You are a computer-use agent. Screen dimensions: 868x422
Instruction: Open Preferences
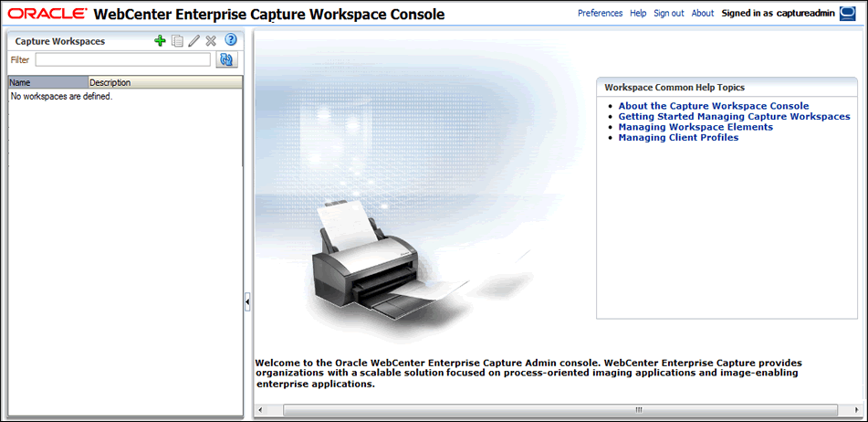(600, 14)
